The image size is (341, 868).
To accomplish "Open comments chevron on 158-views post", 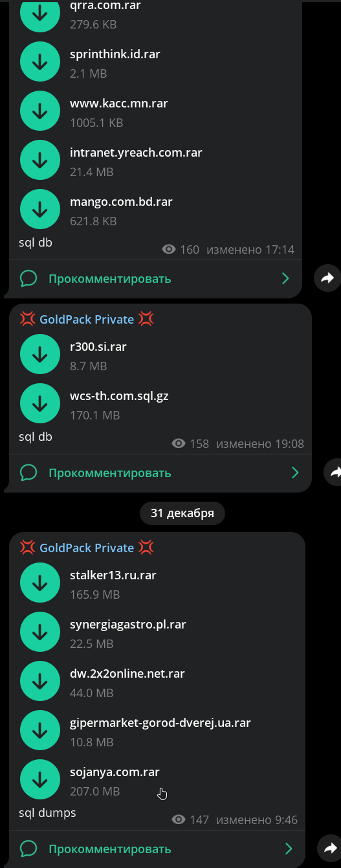I will click(295, 473).
